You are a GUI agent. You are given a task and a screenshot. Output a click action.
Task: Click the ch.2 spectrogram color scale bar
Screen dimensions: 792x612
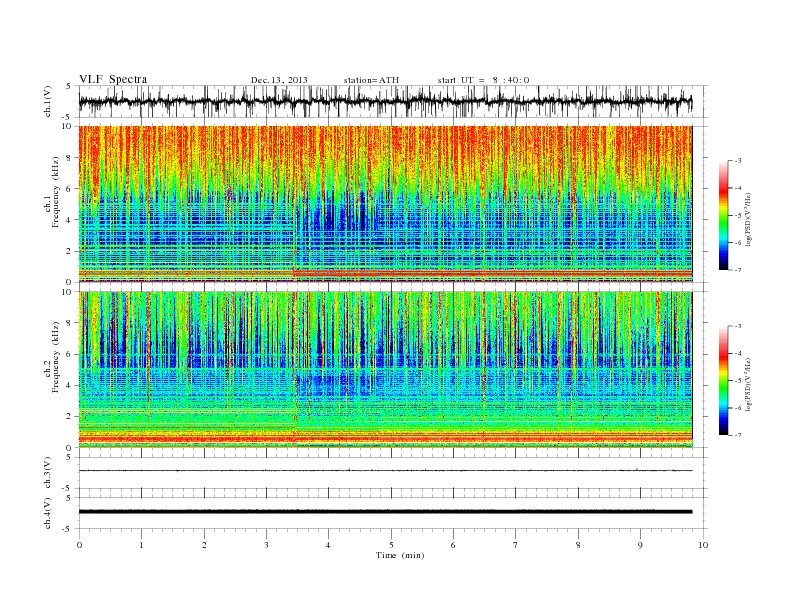click(x=723, y=381)
